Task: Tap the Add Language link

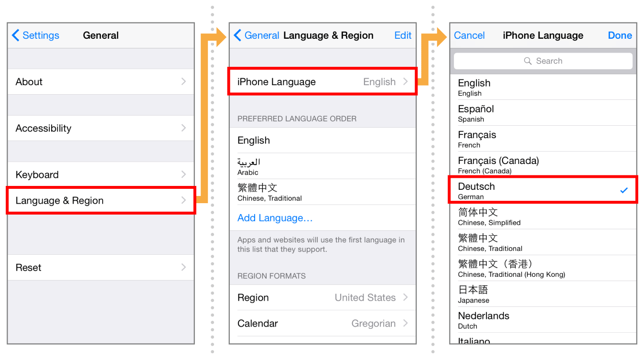Action: click(x=275, y=218)
